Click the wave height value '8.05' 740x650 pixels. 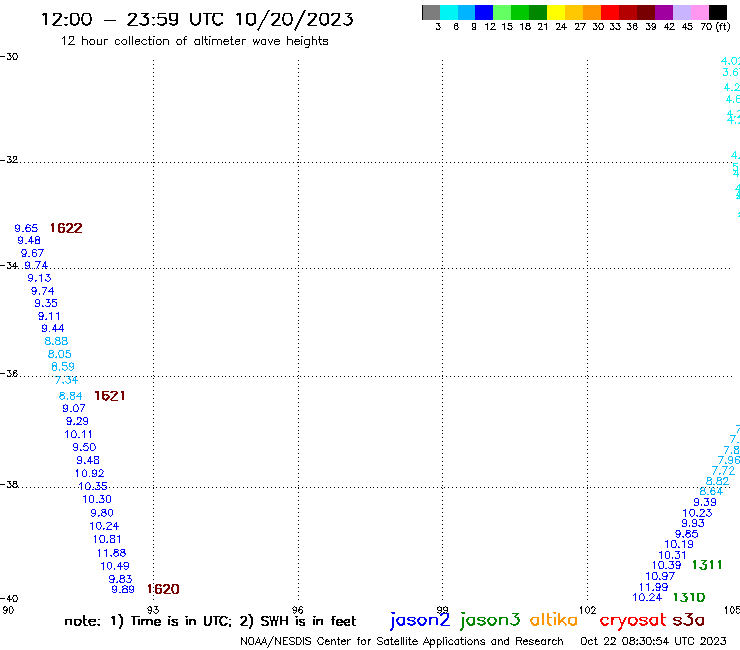[x=59, y=354]
